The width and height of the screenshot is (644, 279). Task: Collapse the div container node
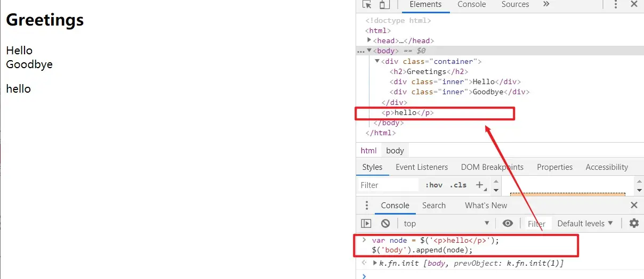[377, 61]
